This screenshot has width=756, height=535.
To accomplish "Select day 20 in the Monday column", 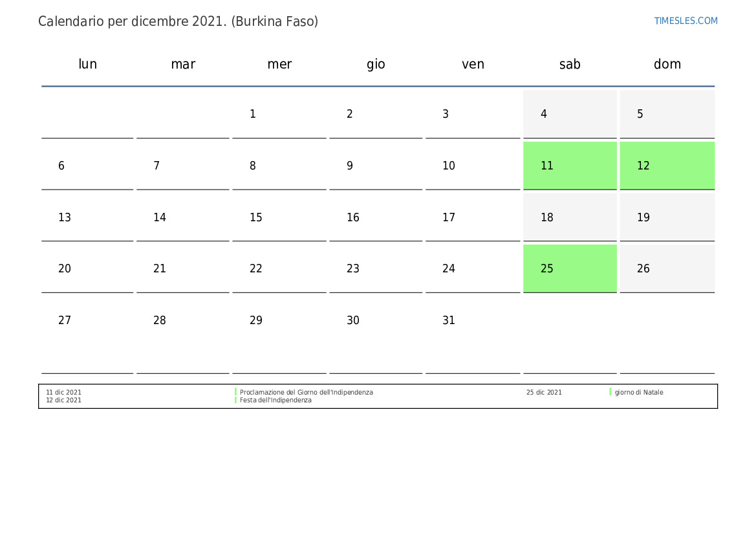I will click(x=65, y=268).
